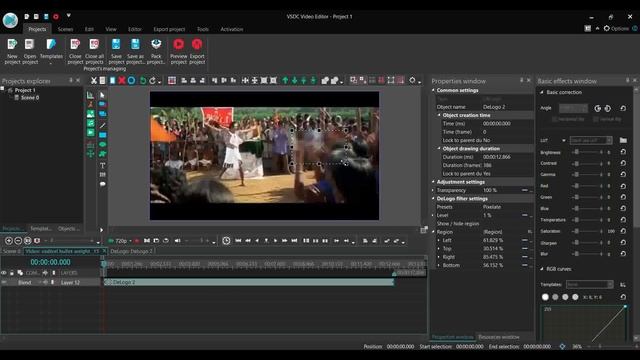Click the Save as project icon
This screenshot has width=640, height=360.
[x=135, y=44]
